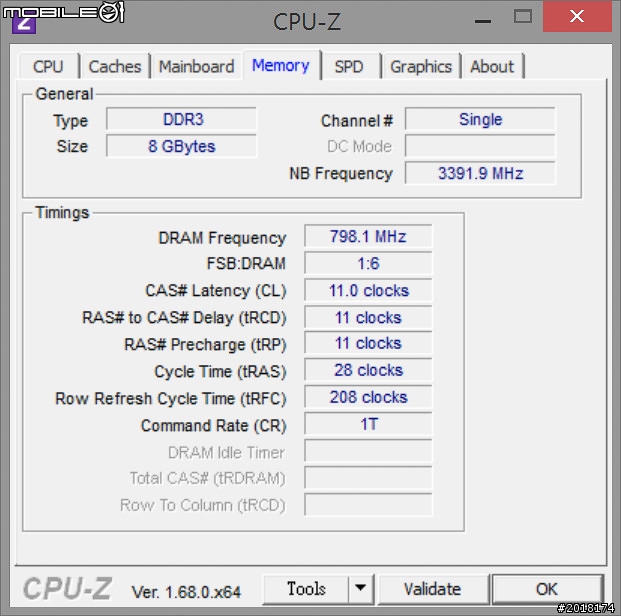
Task: Click the empty Row To Column field
Action: click(x=368, y=505)
